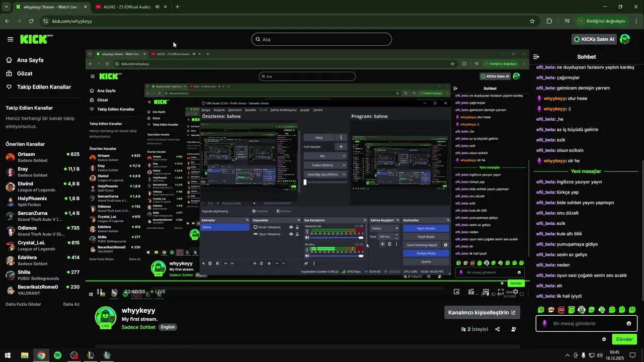Viewport: 644px width, 362px height.
Task: Open video player settings gear
Action: (x=515, y=292)
